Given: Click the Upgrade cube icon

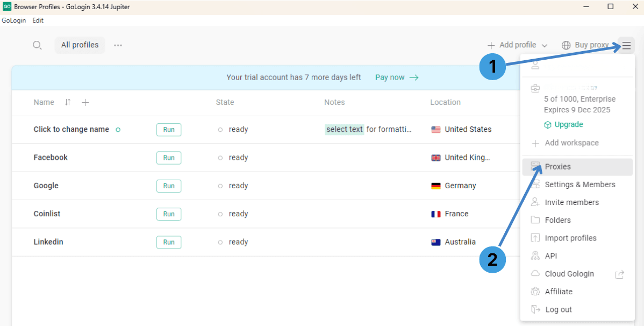Looking at the screenshot, I should click(547, 125).
